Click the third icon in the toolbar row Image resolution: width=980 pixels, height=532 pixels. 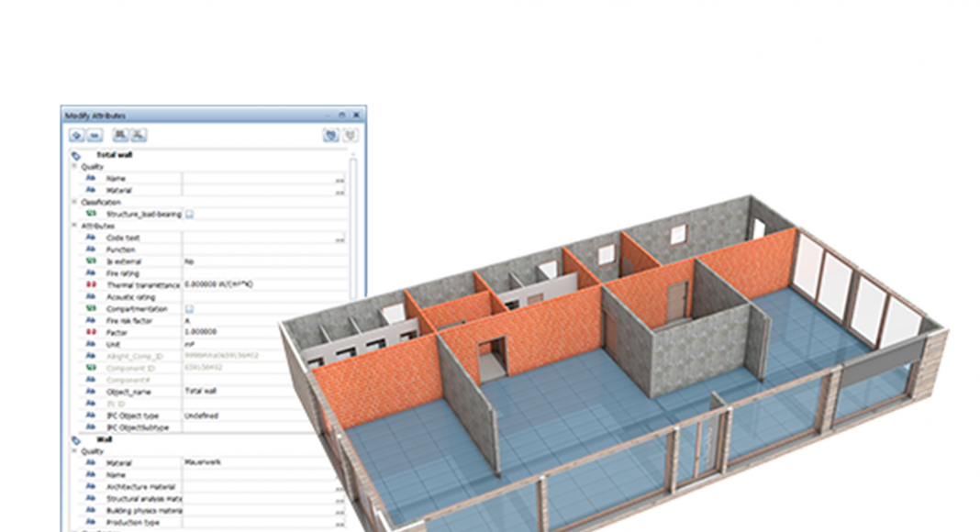119,136
